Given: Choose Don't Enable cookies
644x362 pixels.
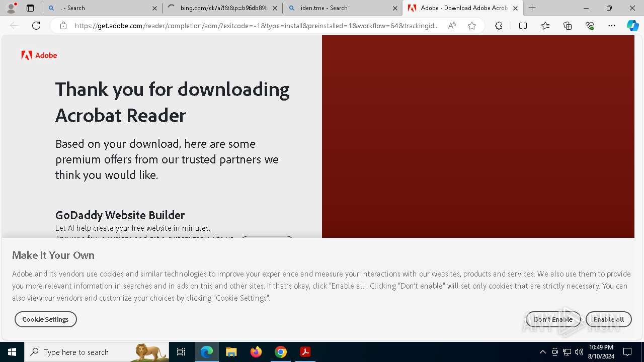Looking at the screenshot, I should point(553,319).
